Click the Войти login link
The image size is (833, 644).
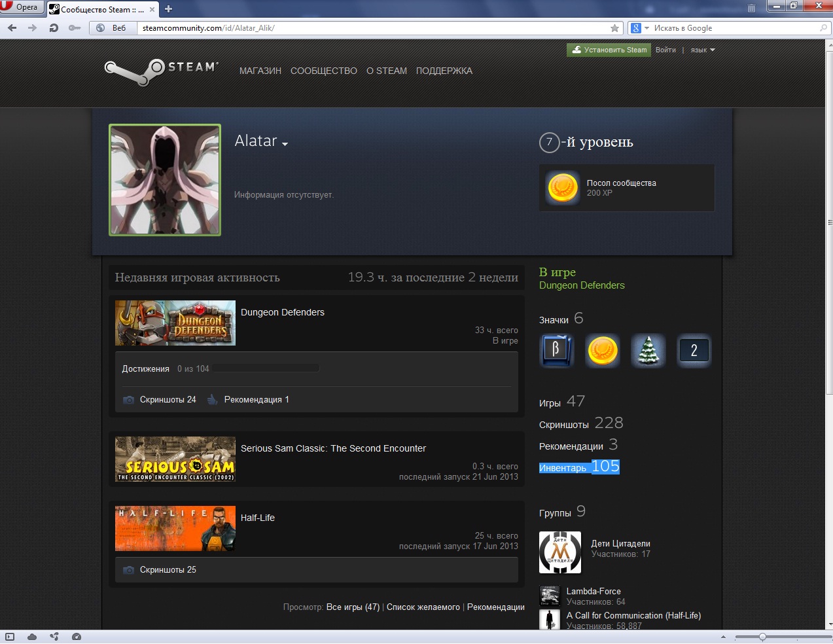click(665, 50)
